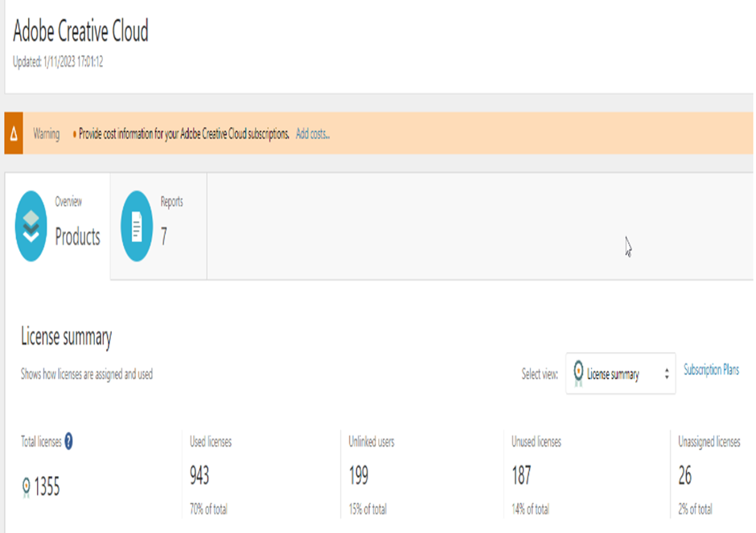756x533 pixels.
Task: Click the Unlinked users label
Action: click(372, 441)
